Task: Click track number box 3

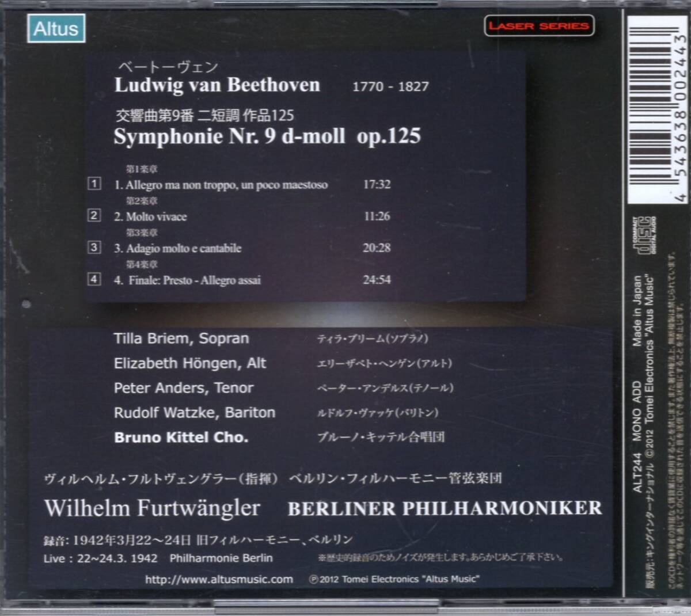Action: (x=94, y=247)
